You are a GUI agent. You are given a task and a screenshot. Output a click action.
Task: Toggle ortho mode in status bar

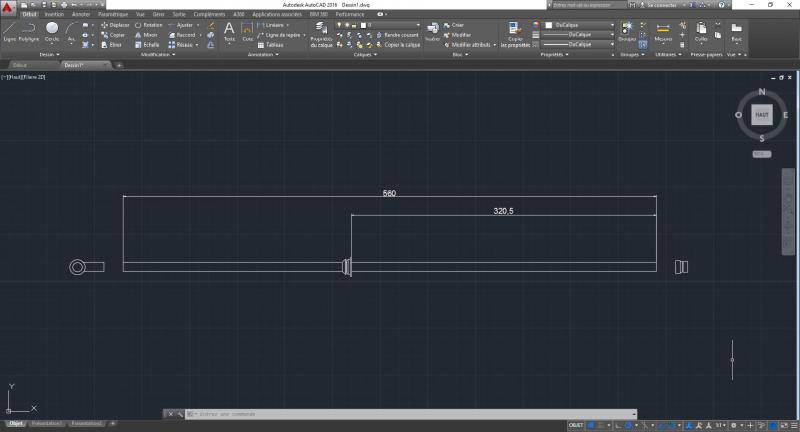point(618,425)
